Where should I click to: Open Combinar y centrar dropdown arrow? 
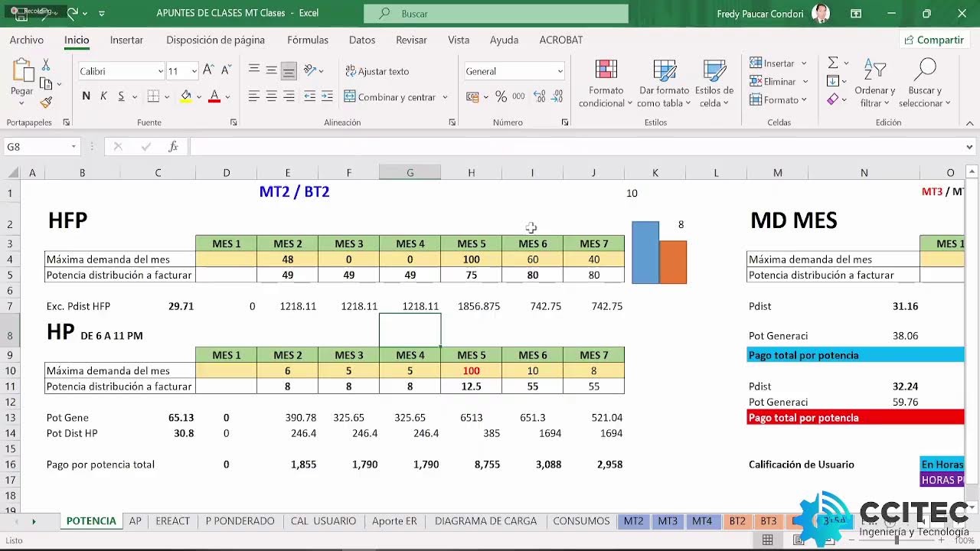pos(445,97)
